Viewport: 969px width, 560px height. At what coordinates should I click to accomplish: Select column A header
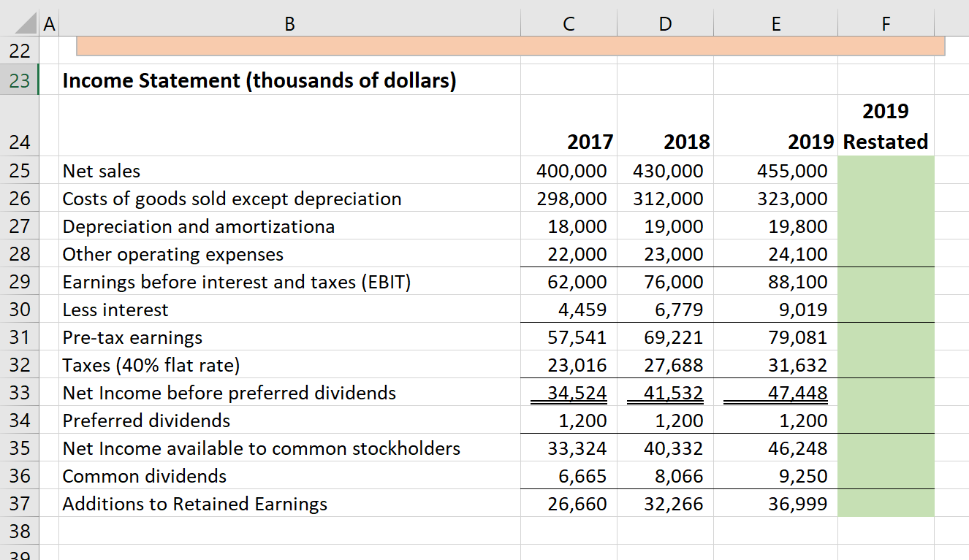click(x=48, y=23)
